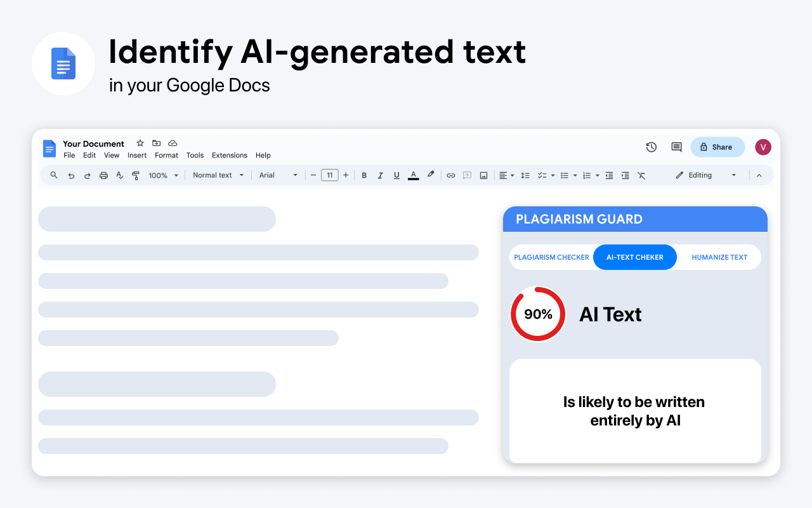Add a comment from toolbar
Image resolution: width=812 pixels, height=508 pixels.
pyautogui.click(x=468, y=175)
